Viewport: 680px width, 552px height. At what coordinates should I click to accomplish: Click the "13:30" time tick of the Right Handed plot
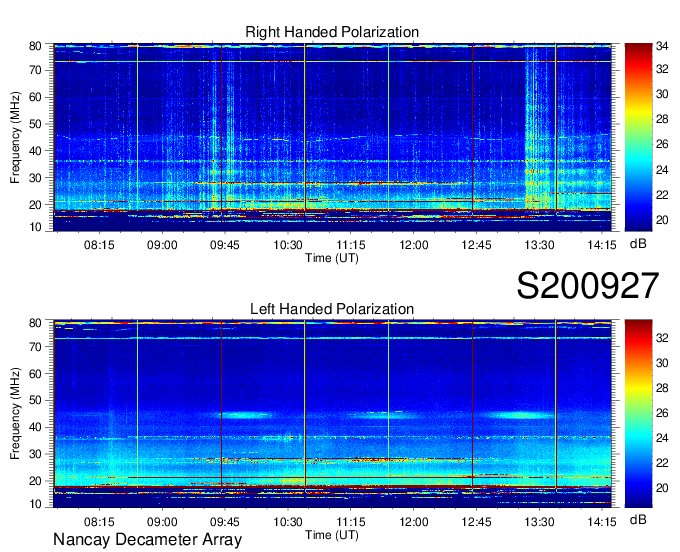539,245
